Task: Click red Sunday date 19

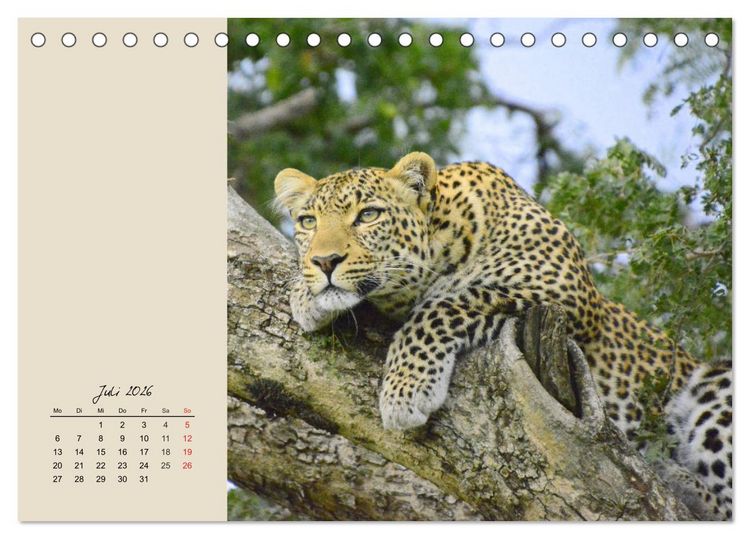Action: point(187,452)
